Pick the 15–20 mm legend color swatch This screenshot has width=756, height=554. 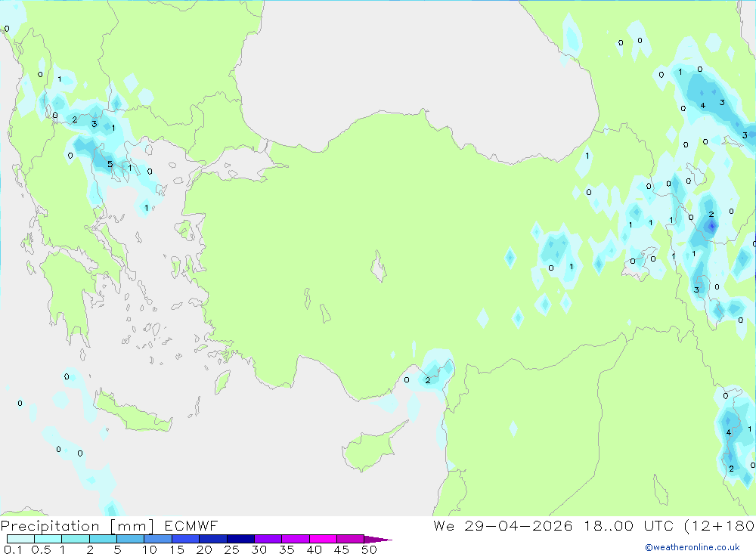tap(186, 539)
